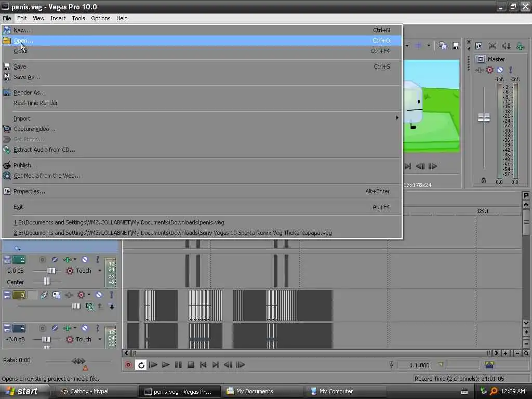Click copy snapshot to clipboard icon in preview

tap(443, 46)
